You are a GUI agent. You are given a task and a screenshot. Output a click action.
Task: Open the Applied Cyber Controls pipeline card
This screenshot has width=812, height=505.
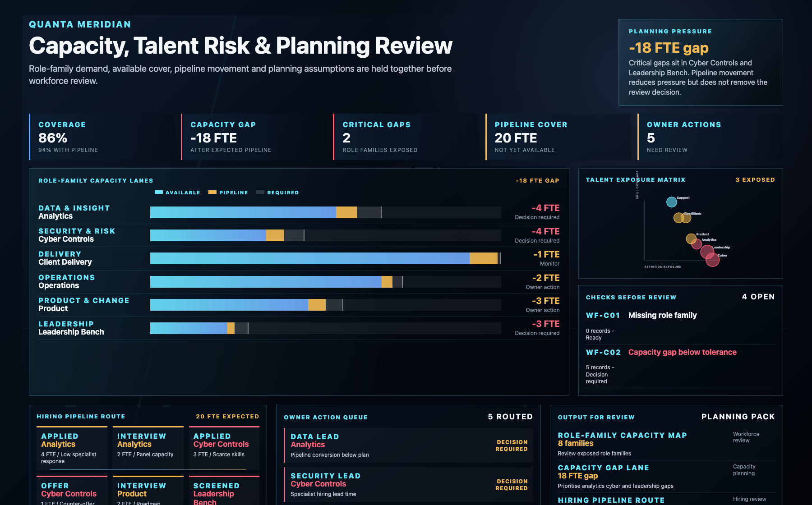pos(224,449)
